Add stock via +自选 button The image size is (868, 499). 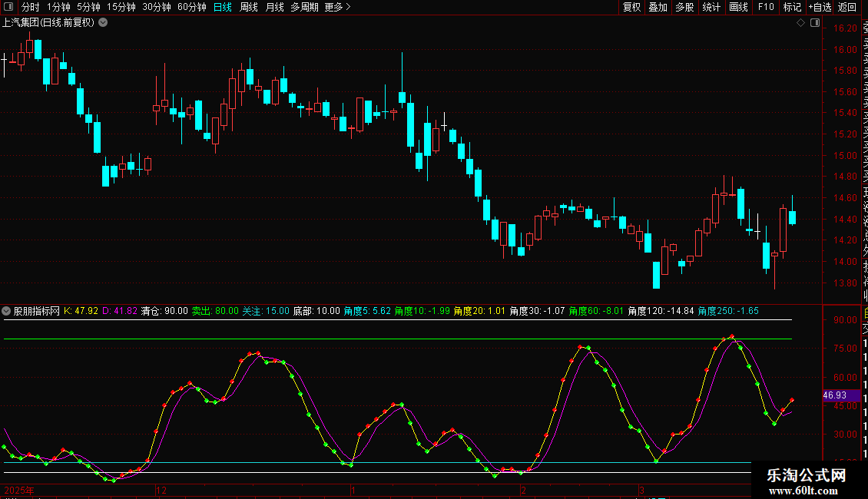pyautogui.click(x=820, y=7)
